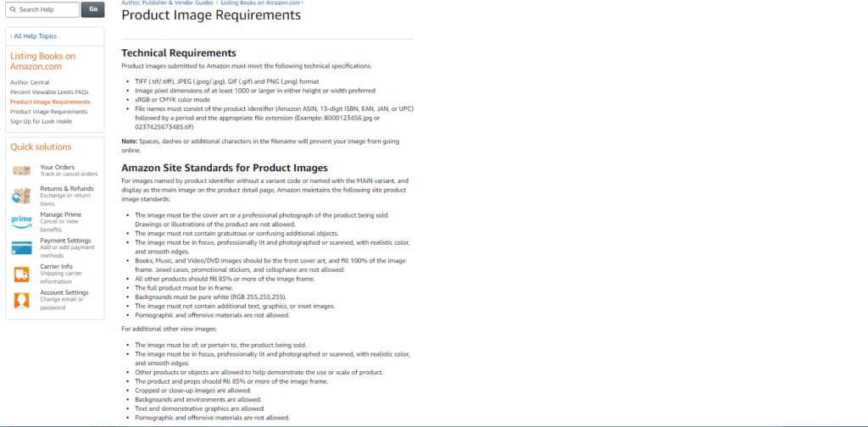Open Percent Viewable Limits FAQs
The height and width of the screenshot is (427, 868).
(49, 91)
